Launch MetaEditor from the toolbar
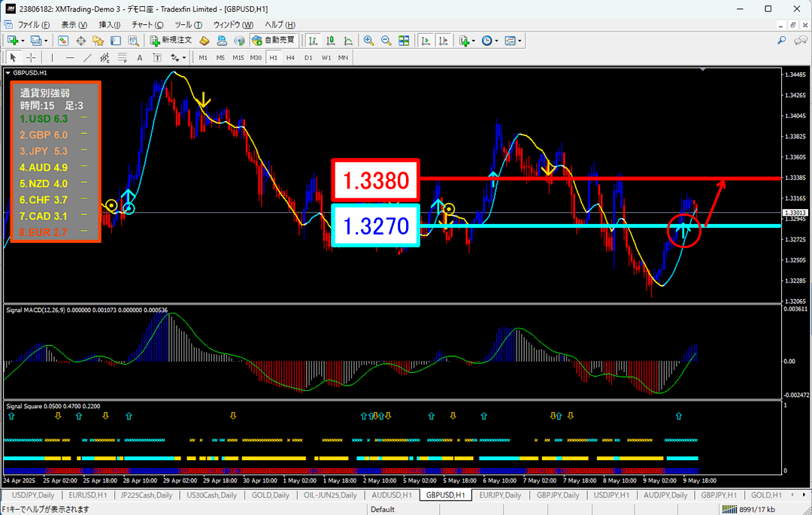 [205, 41]
